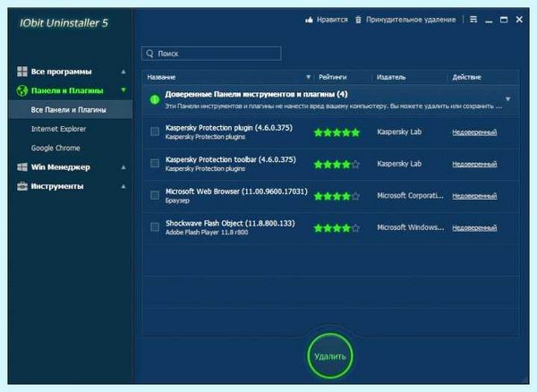
Task: Click the sort arrow in Название column
Action: pyautogui.click(x=308, y=77)
